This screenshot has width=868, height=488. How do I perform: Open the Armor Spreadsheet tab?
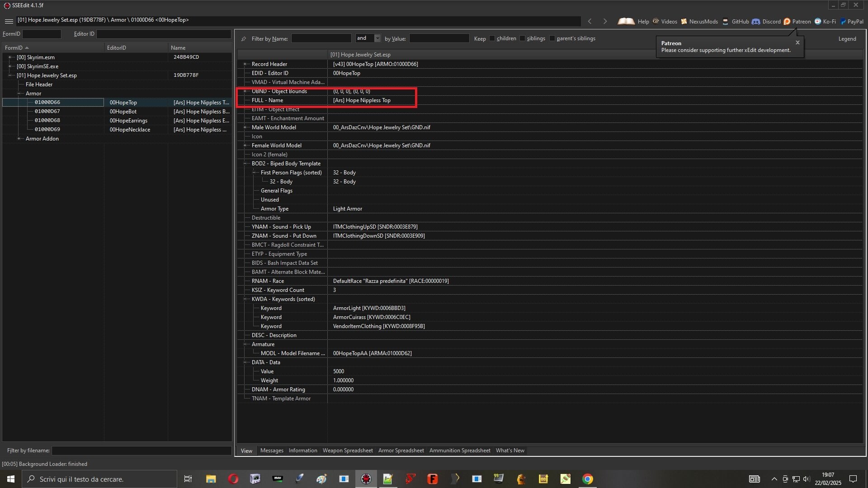pos(401,450)
